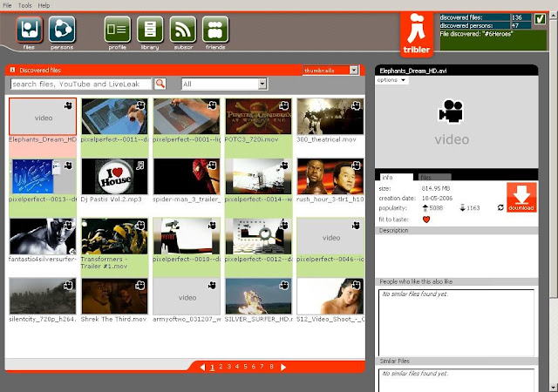Go to page 8 of results
The width and height of the screenshot is (558, 392).
(271, 367)
